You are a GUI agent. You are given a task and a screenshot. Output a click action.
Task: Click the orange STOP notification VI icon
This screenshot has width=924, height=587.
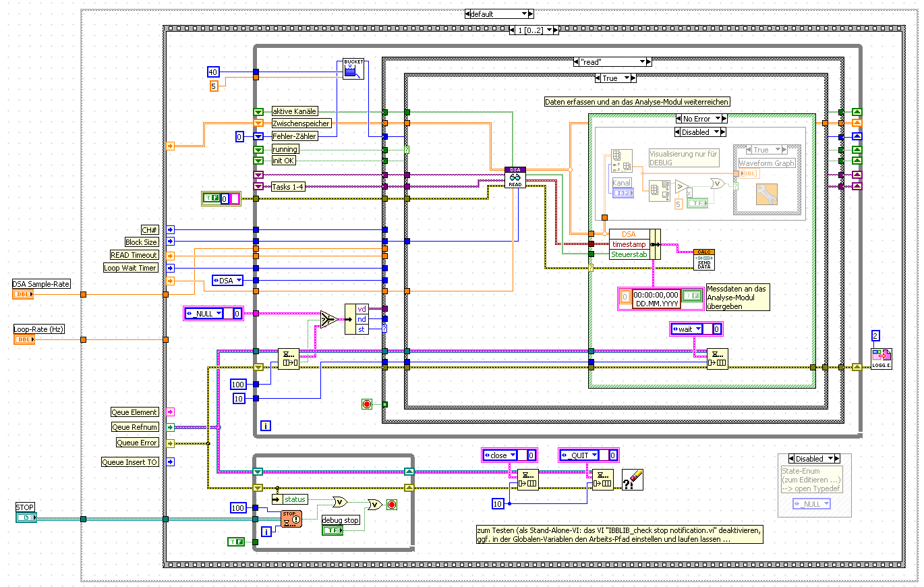[x=291, y=518]
